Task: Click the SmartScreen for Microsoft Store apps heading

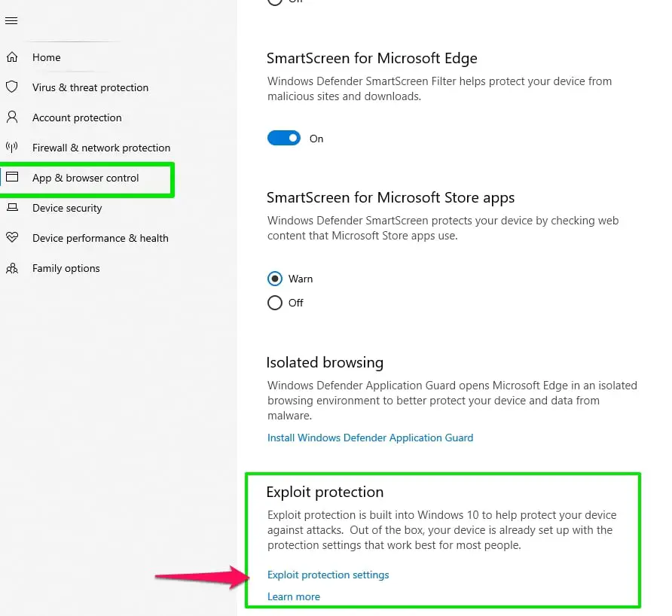Action: click(x=390, y=198)
